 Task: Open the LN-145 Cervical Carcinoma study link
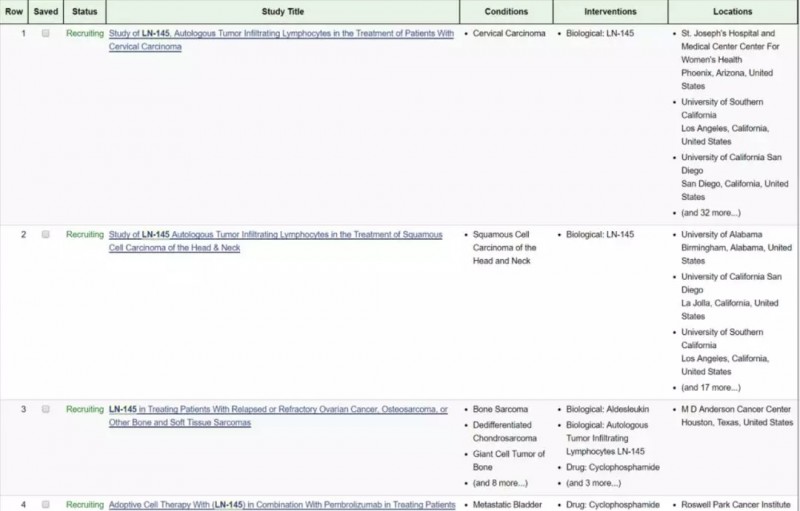point(281,40)
